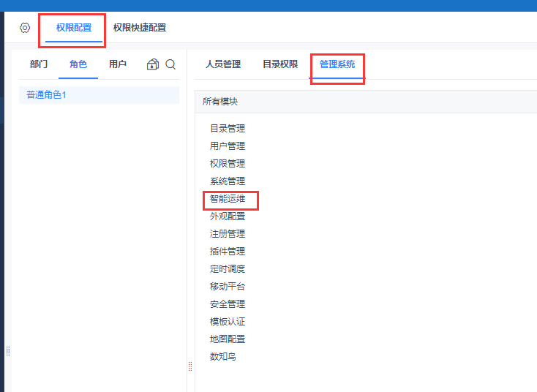Open the 管理系统 tab
This screenshot has width=537, height=392.
[x=337, y=64]
